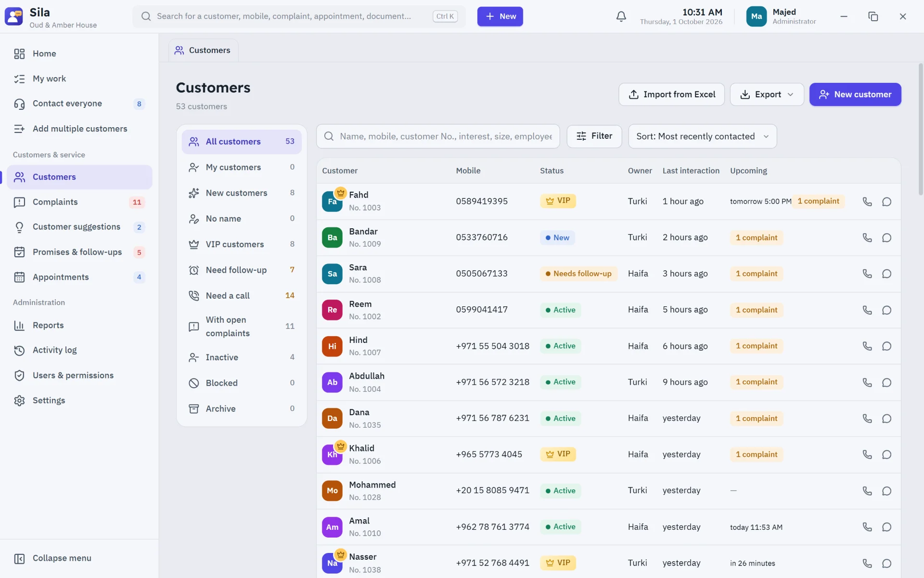Show Inactive customers
This screenshot has width=924, height=578.
(242, 357)
